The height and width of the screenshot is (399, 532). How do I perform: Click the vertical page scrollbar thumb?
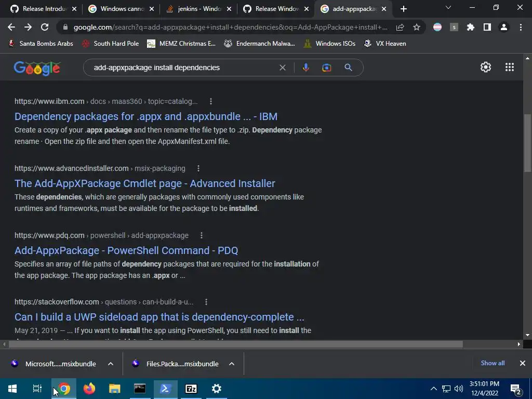pyautogui.click(x=527, y=142)
